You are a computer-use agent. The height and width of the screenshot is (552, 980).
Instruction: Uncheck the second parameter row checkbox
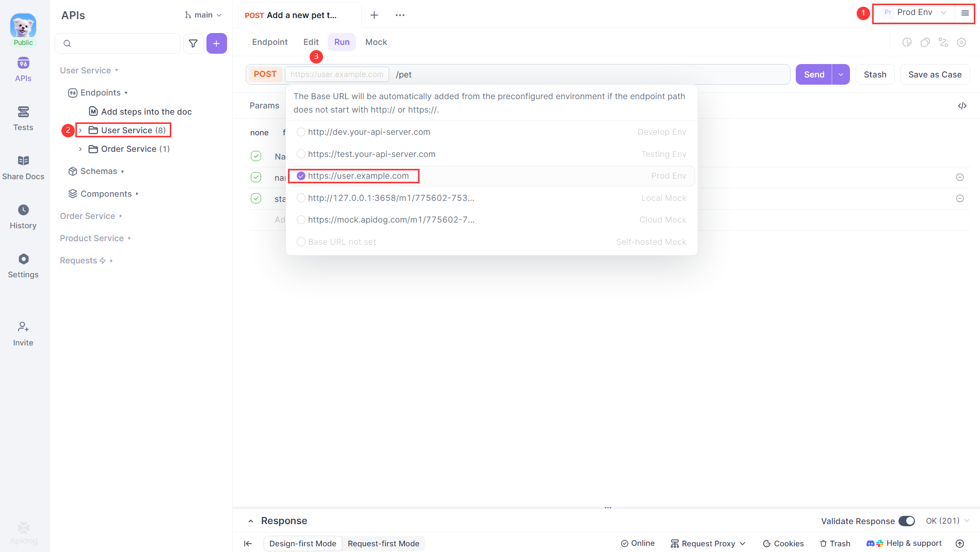(x=256, y=177)
